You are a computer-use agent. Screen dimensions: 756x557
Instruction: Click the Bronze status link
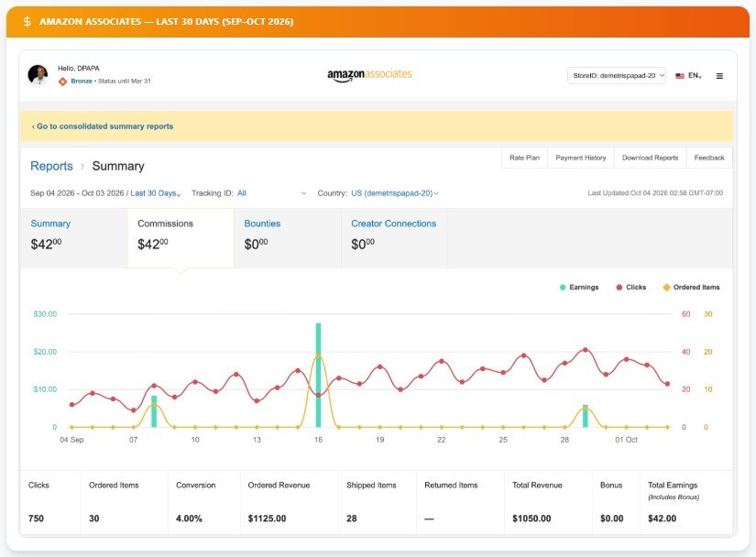click(x=82, y=81)
